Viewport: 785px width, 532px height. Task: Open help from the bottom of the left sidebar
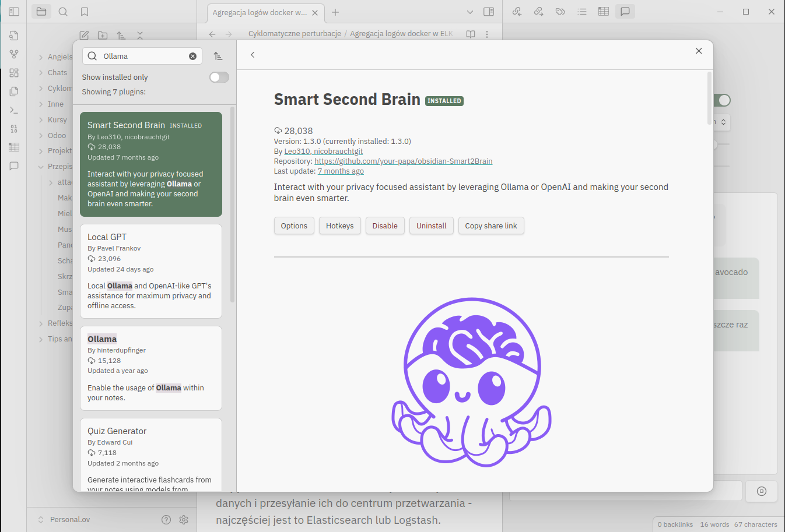(x=166, y=519)
